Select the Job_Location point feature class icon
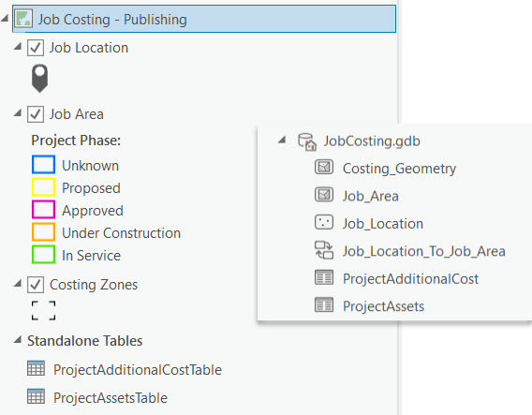Screen dimensions: 532x415 (x=324, y=223)
